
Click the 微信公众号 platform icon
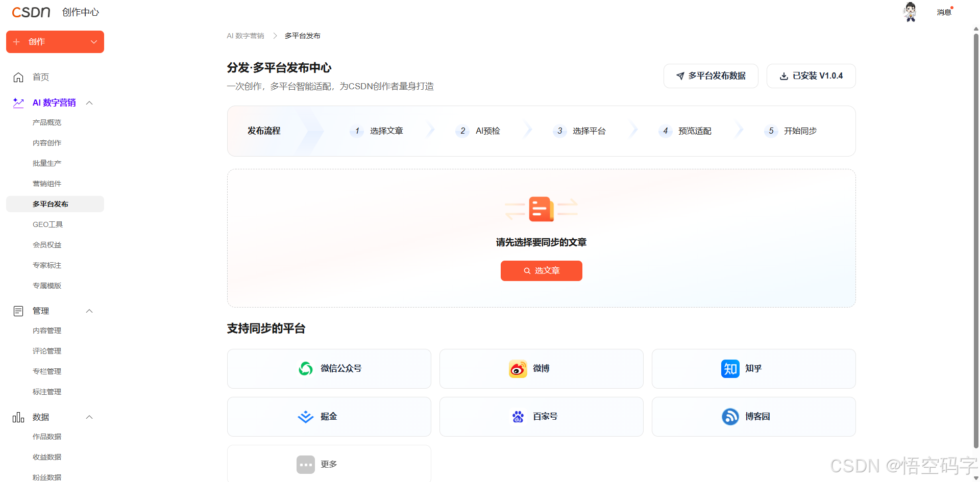tap(306, 368)
